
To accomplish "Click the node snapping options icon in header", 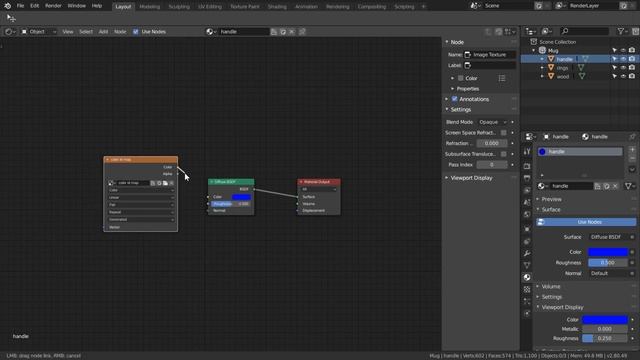I will point(510,31).
